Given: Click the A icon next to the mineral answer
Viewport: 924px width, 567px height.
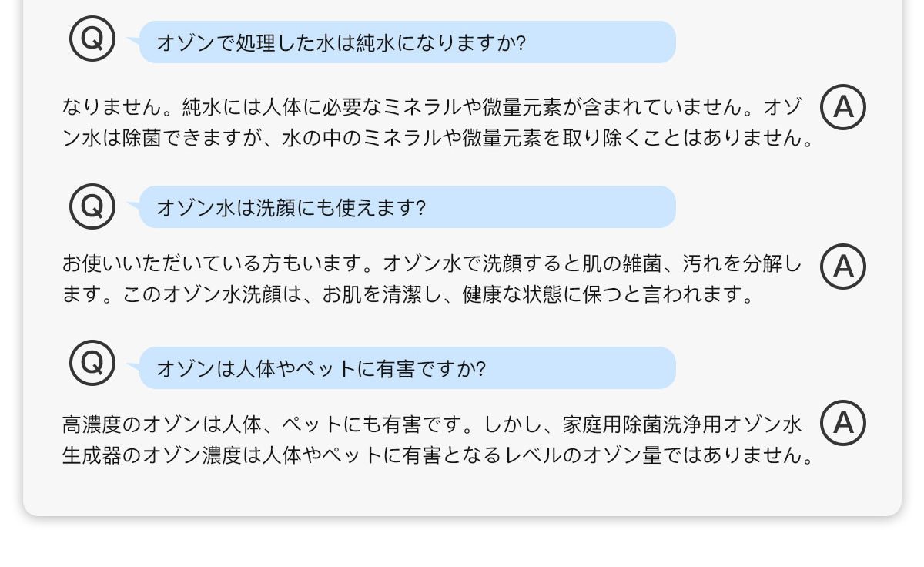Looking at the screenshot, I should click(x=843, y=107).
